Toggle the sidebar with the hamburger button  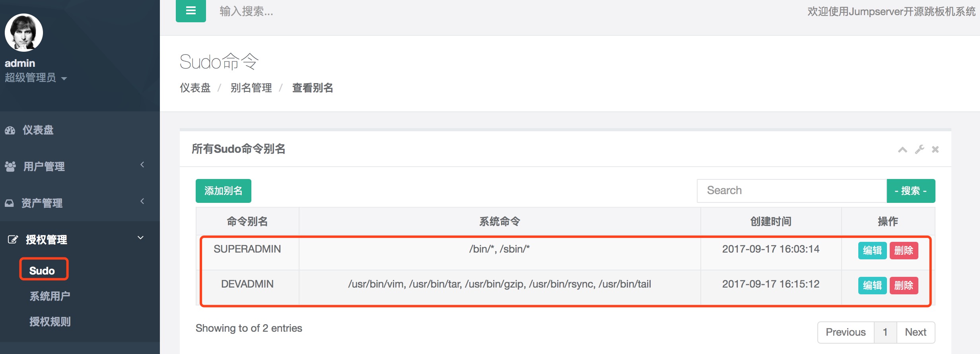[x=191, y=11]
